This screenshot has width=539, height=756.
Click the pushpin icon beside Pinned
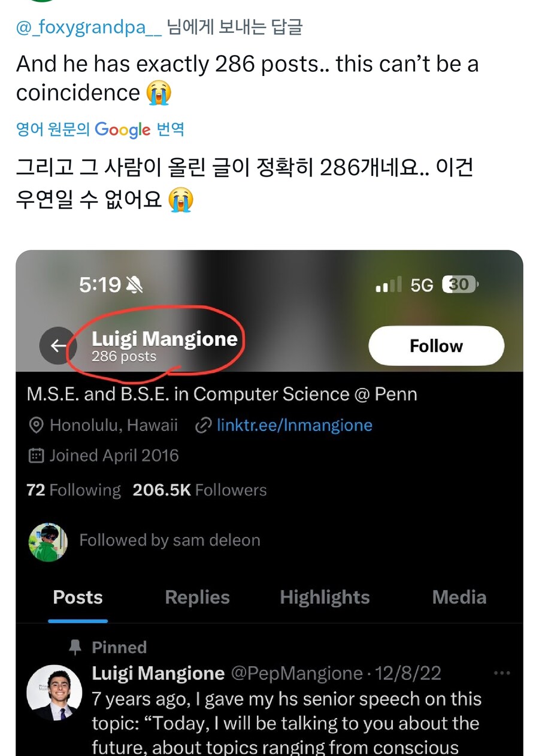[75, 647]
